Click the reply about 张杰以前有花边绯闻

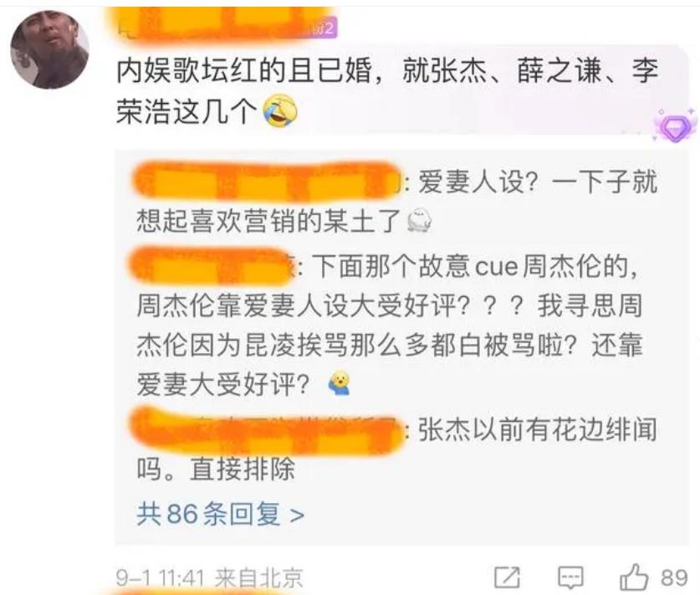(x=396, y=449)
